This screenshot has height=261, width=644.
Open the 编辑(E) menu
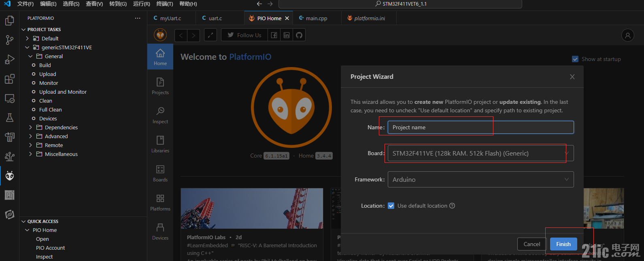[x=48, y=4]
